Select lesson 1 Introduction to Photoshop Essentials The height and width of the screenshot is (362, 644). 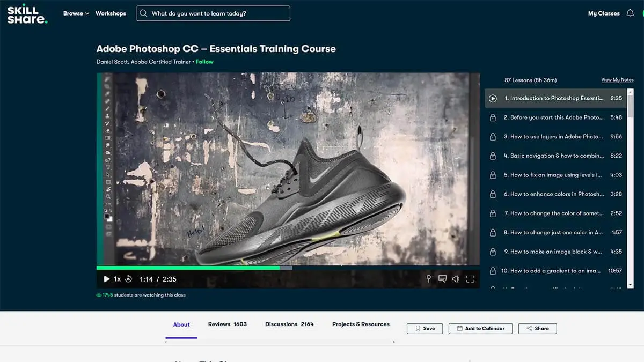pyautogui.click(x=555, y=98)
